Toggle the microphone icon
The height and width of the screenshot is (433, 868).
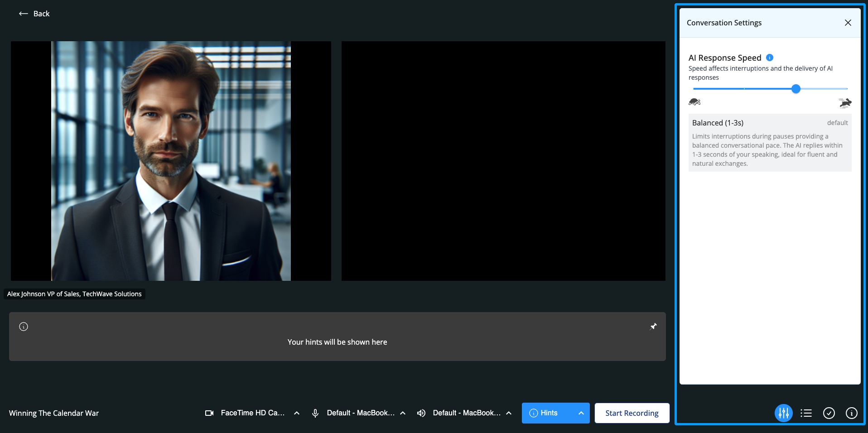click(x=315, y=413)
